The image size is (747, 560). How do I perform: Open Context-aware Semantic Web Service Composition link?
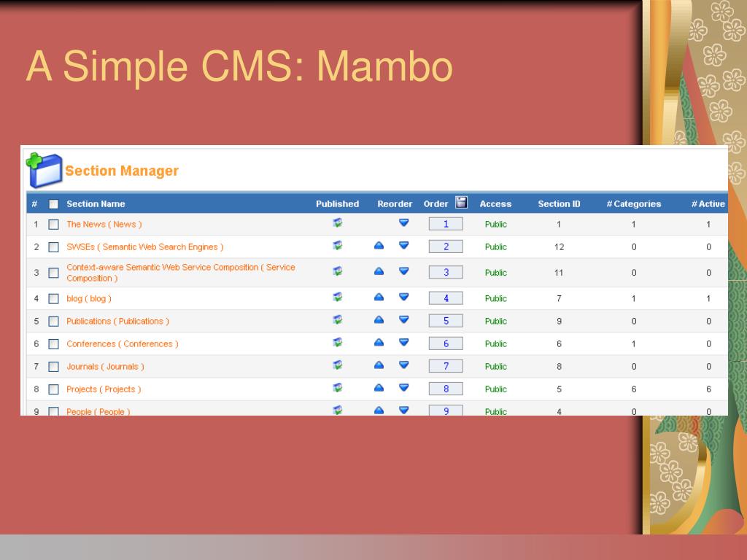[x=181, y=273]
